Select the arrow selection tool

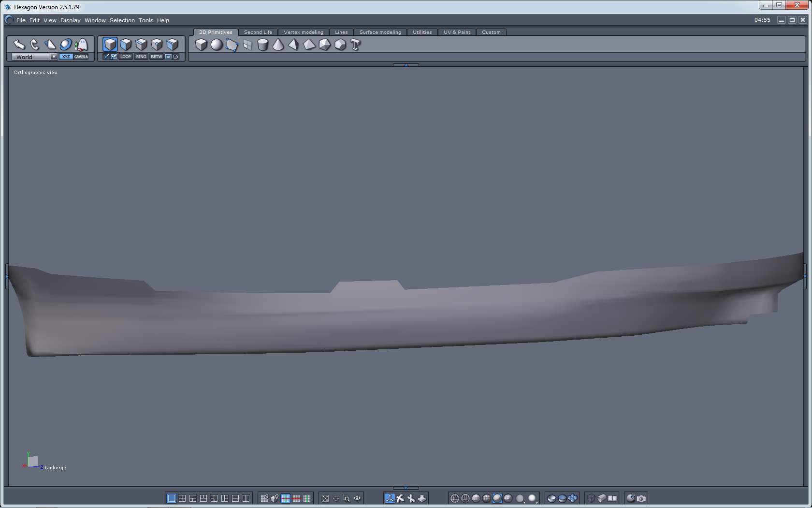(19, 45)
